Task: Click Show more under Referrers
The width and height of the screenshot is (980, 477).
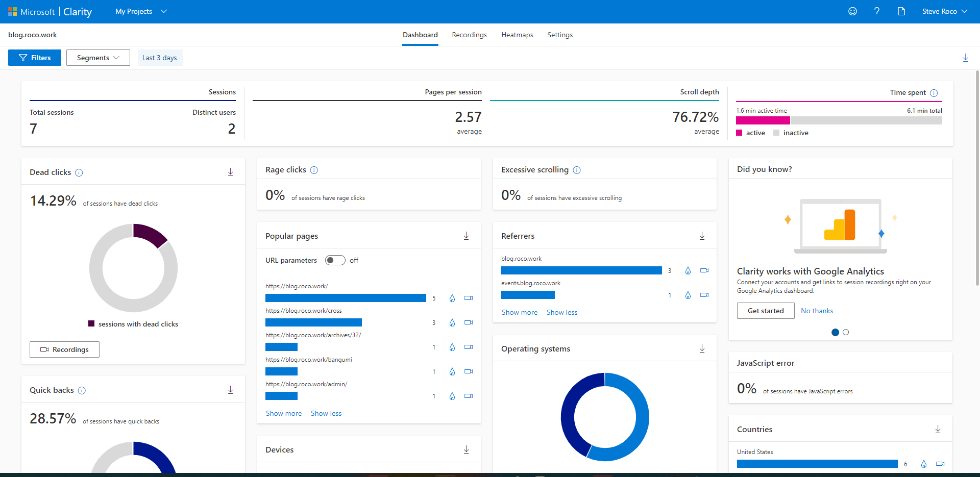Action: click(519, 312)
